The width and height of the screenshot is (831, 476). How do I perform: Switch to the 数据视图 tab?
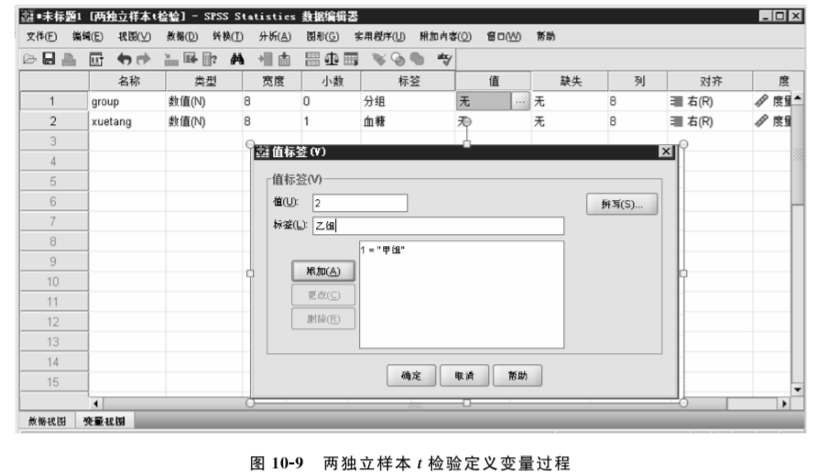[x=47, y=421]
